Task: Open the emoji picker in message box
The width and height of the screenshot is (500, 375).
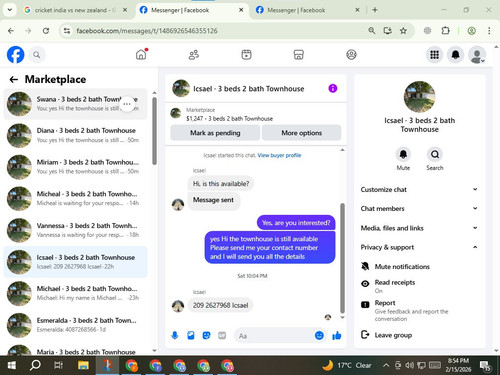Action: [x=319, y=335]
